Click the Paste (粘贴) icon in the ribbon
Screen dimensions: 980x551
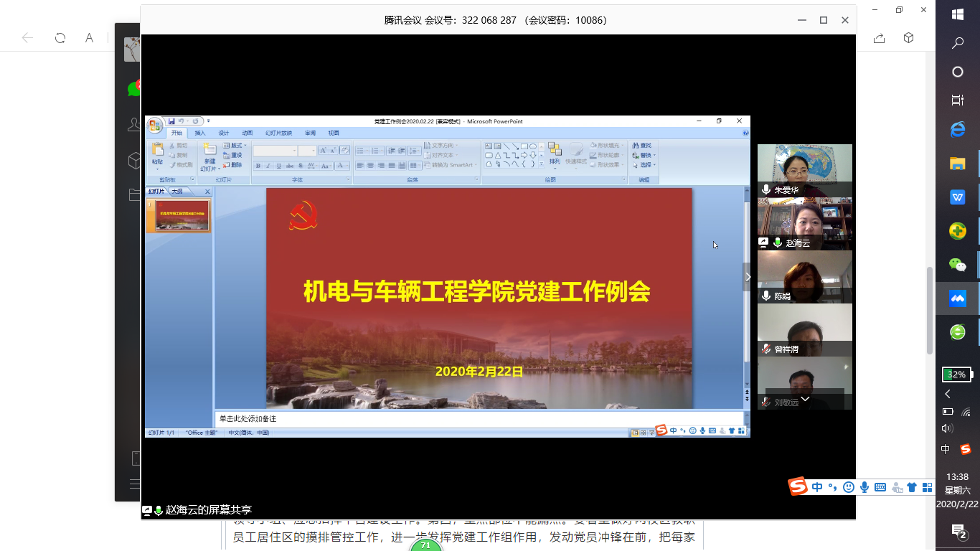157,152
